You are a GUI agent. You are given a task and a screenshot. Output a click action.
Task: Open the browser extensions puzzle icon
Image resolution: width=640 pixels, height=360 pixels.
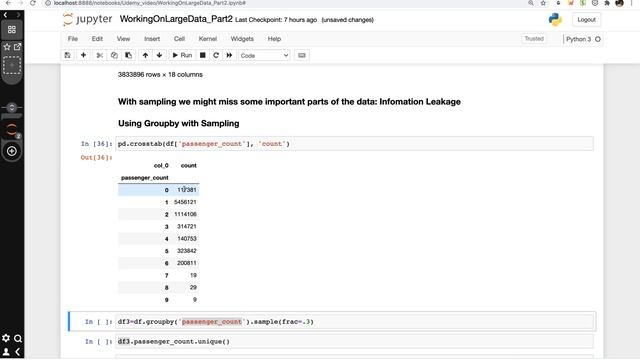[607, 3]
